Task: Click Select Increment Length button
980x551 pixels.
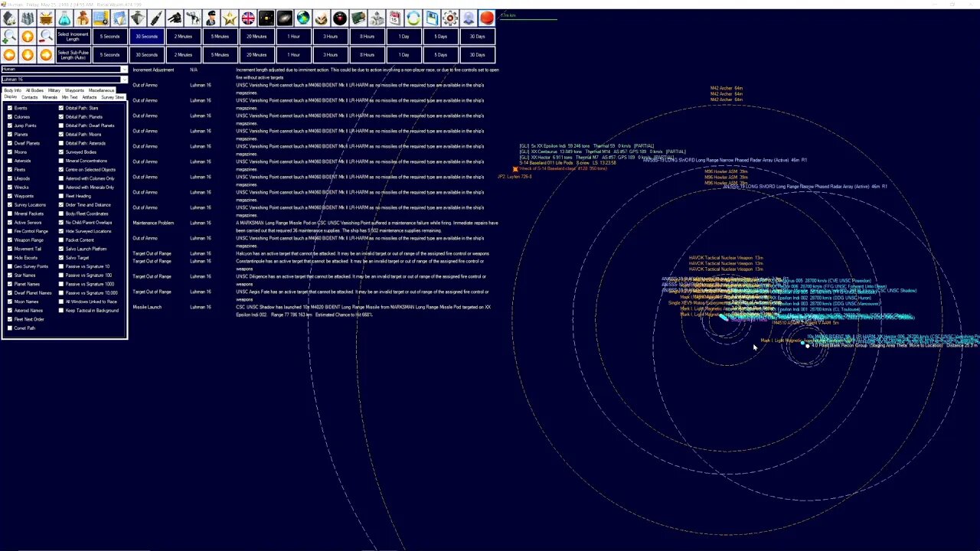Action: coord(73,36)
